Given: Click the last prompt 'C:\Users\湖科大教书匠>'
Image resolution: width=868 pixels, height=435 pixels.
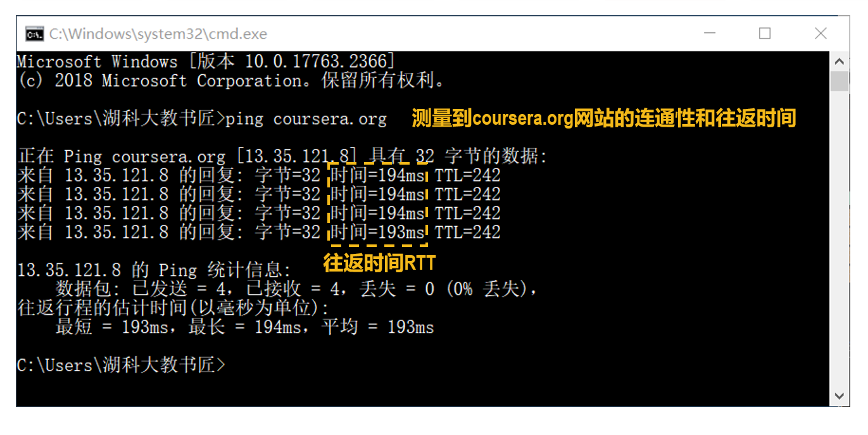Looking at the screenshot, I should click(x=122, y=365).
